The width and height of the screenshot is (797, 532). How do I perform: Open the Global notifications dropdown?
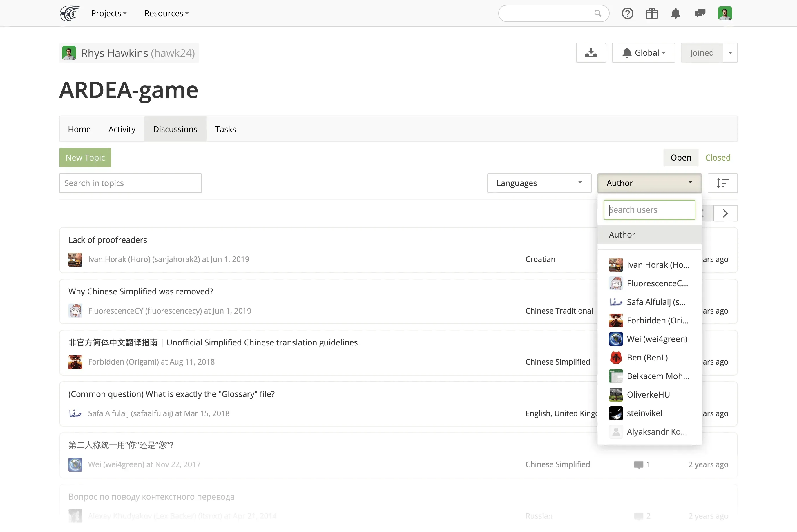[643, 52]
